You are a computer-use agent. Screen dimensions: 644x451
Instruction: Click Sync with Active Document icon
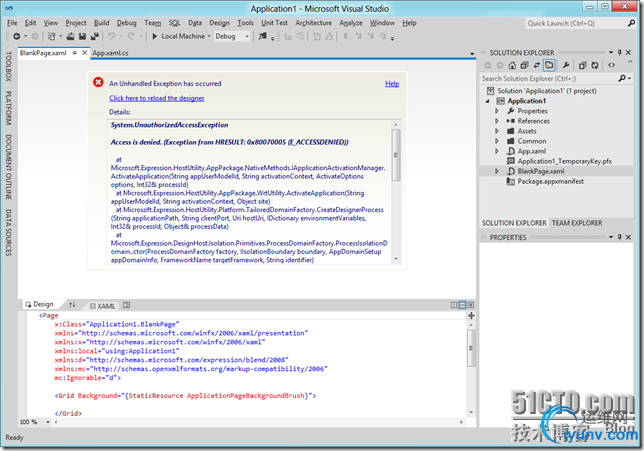pyautogui.click(x=536, y=65)
